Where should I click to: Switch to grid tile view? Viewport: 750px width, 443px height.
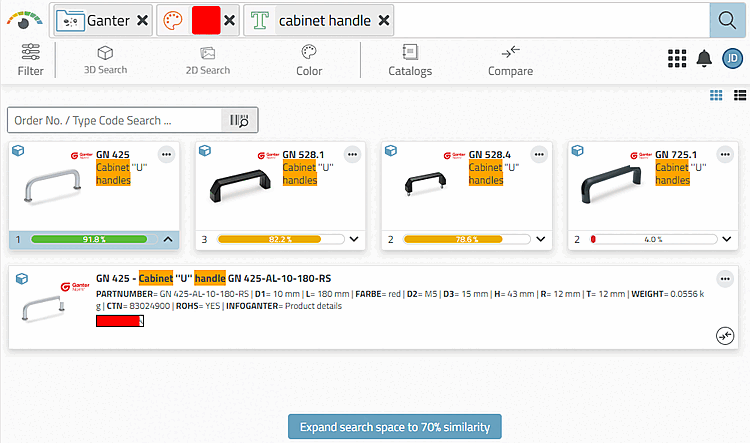point(716,95)
